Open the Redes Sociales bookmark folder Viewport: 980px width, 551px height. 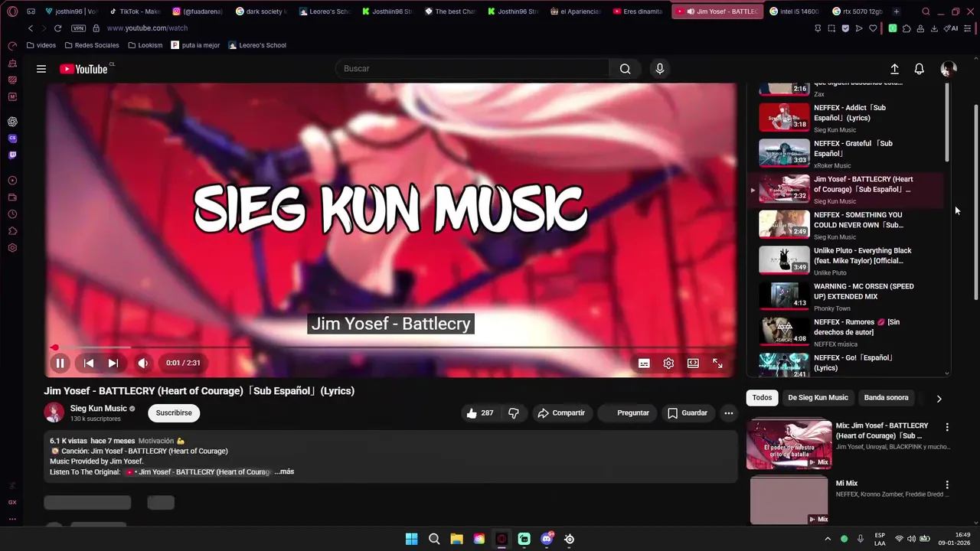pyautogui.click(x=92, y=45)
